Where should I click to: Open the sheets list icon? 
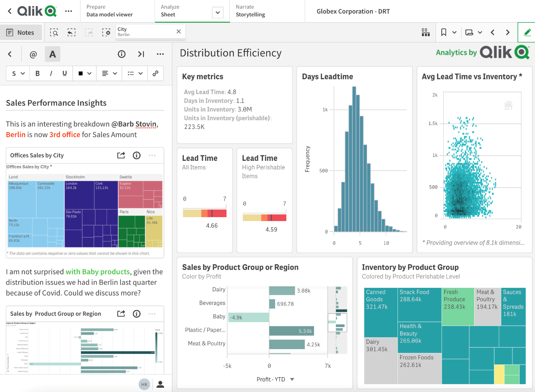click(469, 32)
